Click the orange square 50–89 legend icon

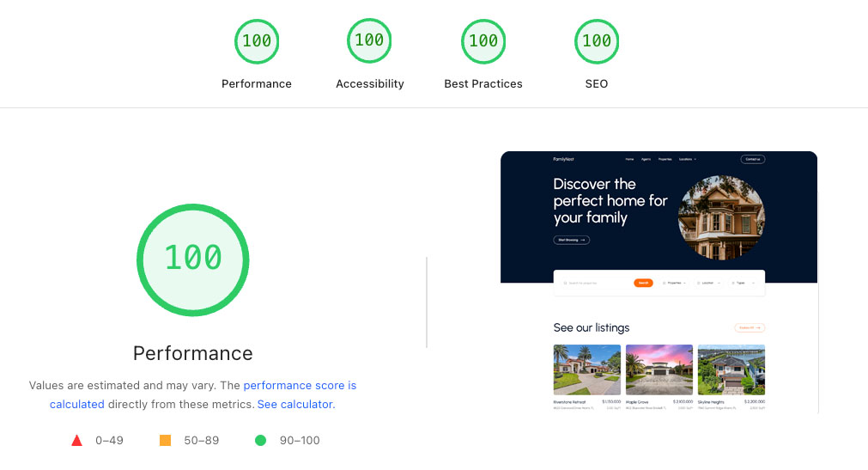point(165,441)
